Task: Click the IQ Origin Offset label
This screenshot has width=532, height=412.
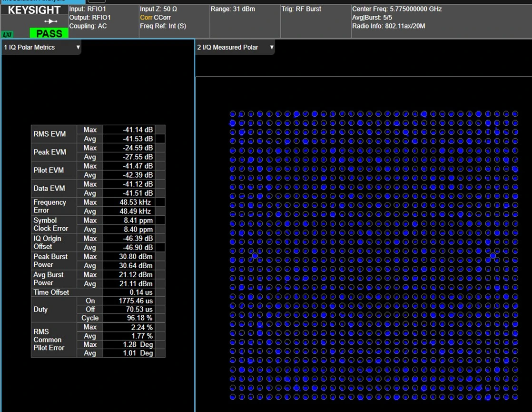Action: tap(47, 242)
